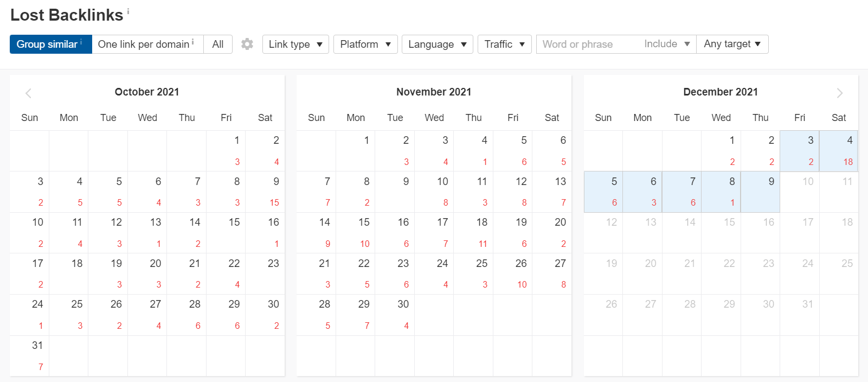Go to previous month with left arrow

(28, 93)
